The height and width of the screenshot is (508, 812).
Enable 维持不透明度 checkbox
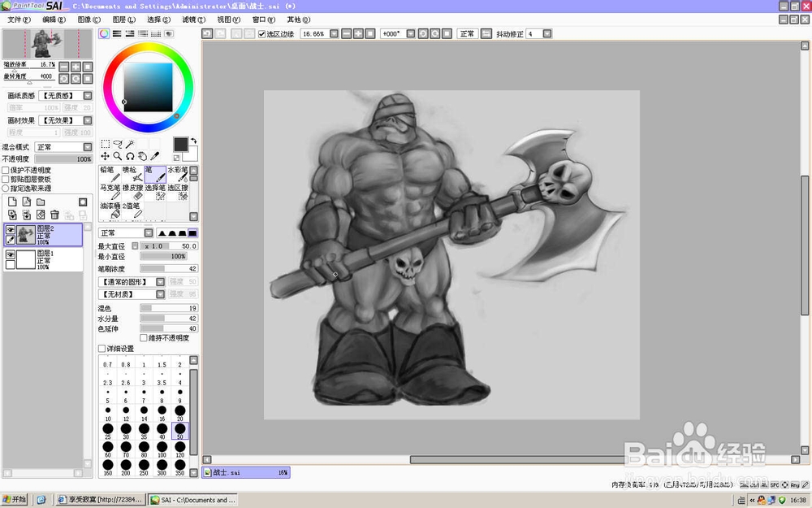coord(144,338)
